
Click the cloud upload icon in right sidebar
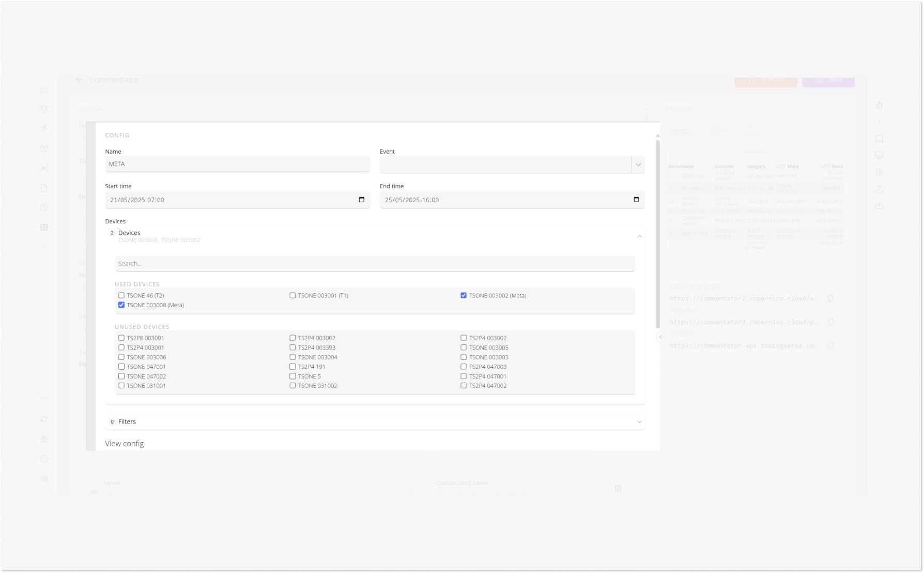879,206
